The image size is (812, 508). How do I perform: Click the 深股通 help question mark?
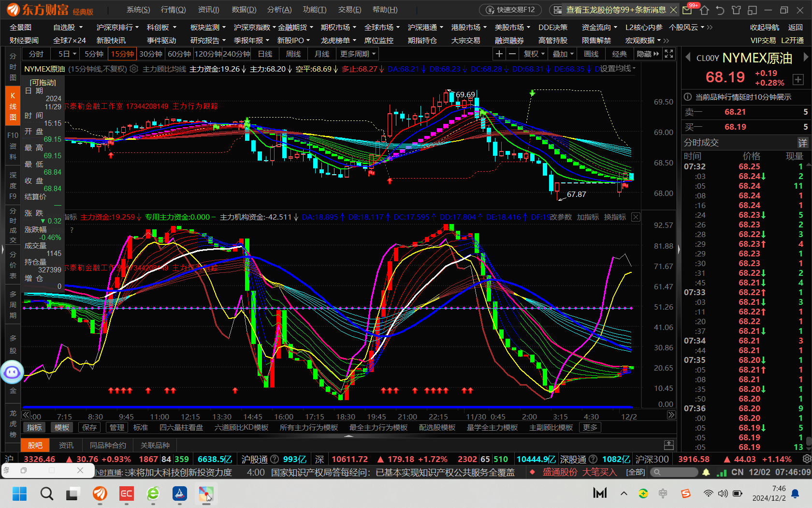(593, 459)
